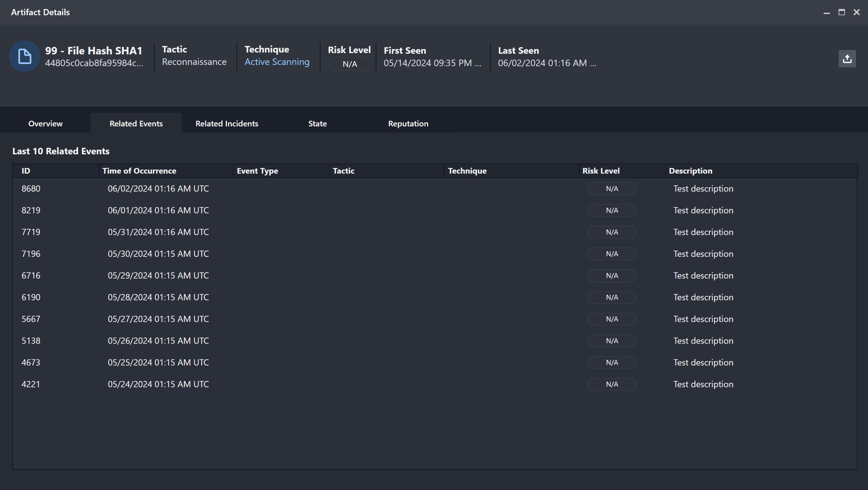Image resolution: width=868 pixels, height=490 pixels.
Task: Select the State tab
Action: pos(317,124)
